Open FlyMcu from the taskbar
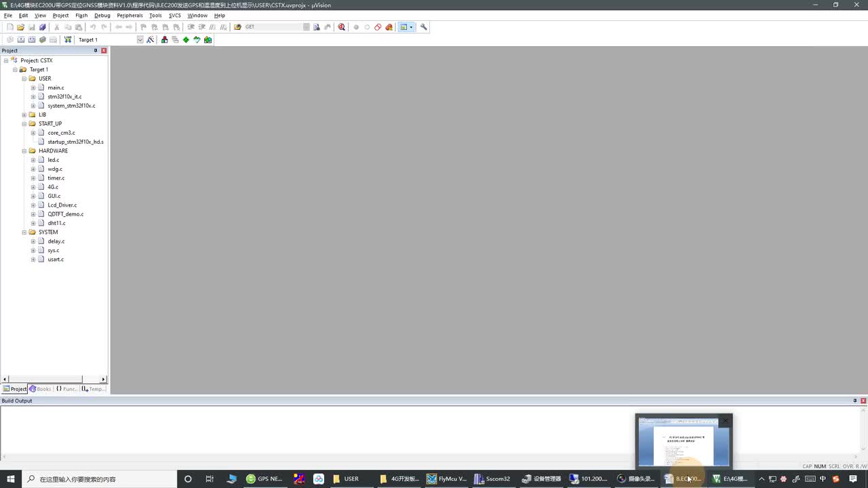Image resolution: width=868 pixels, height=488 pixels. tap(446, 479)
